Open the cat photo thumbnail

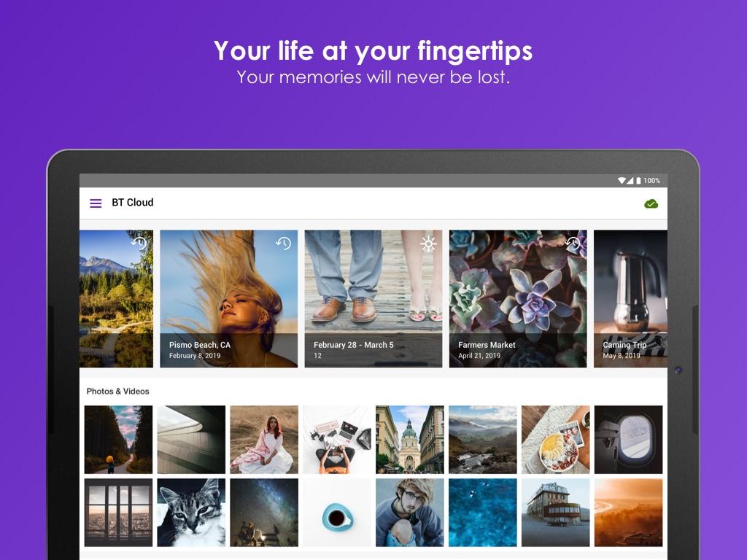point(191,513)
